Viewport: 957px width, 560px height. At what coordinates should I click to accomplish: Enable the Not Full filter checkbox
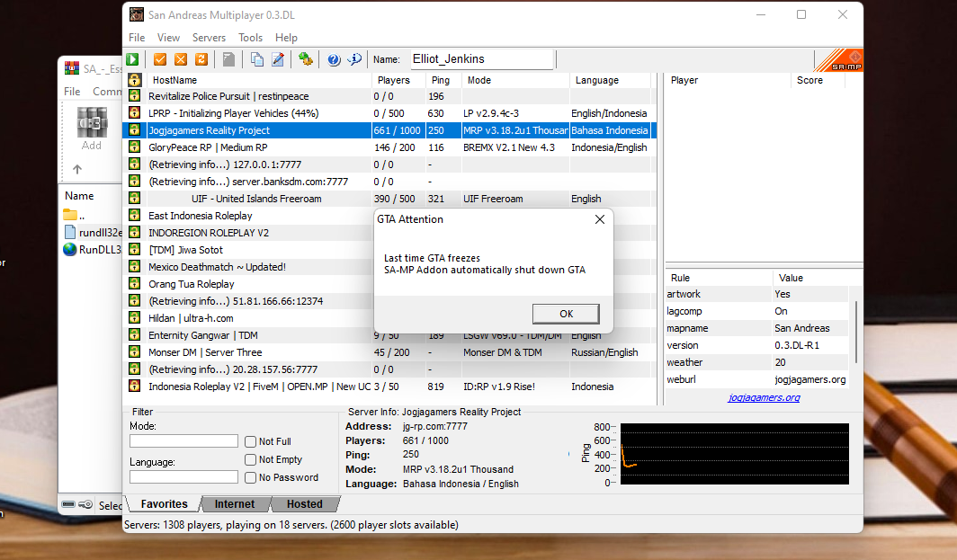pos(250,441)
